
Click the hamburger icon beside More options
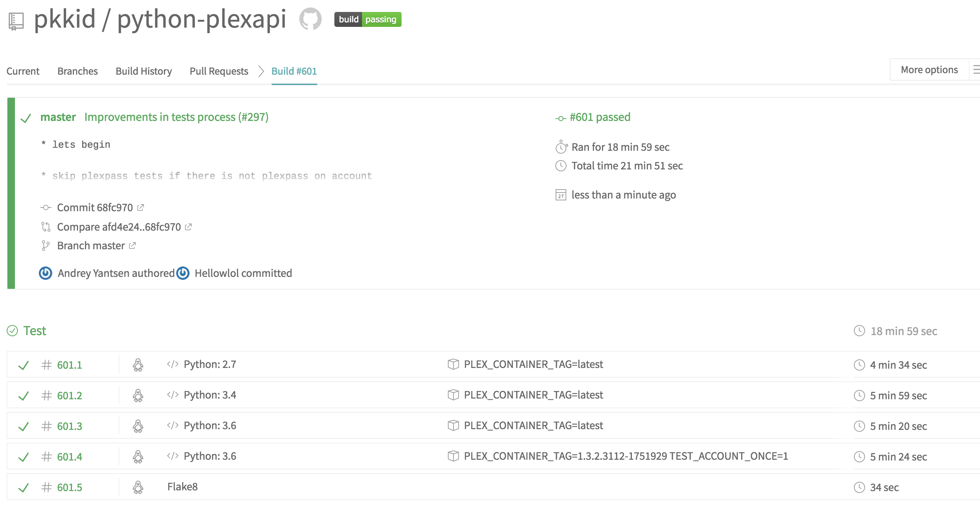pyautogui.click(x=976, y=70)
